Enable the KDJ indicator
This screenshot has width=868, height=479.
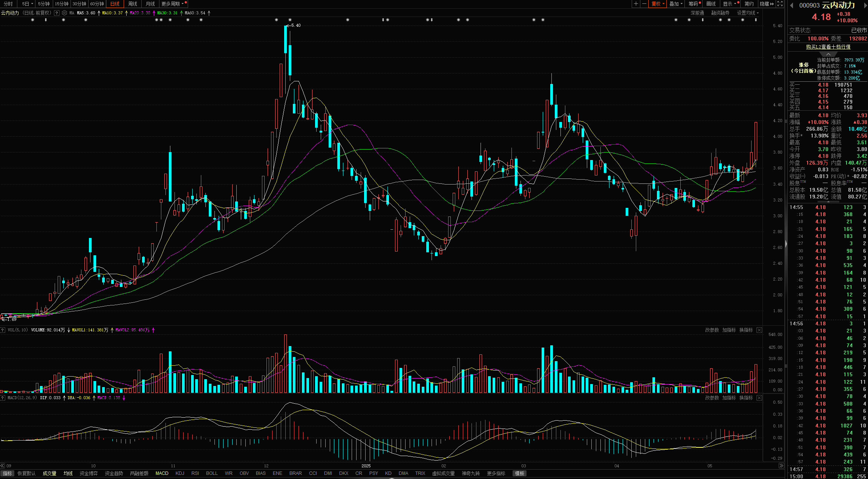(x=180, y=474)
